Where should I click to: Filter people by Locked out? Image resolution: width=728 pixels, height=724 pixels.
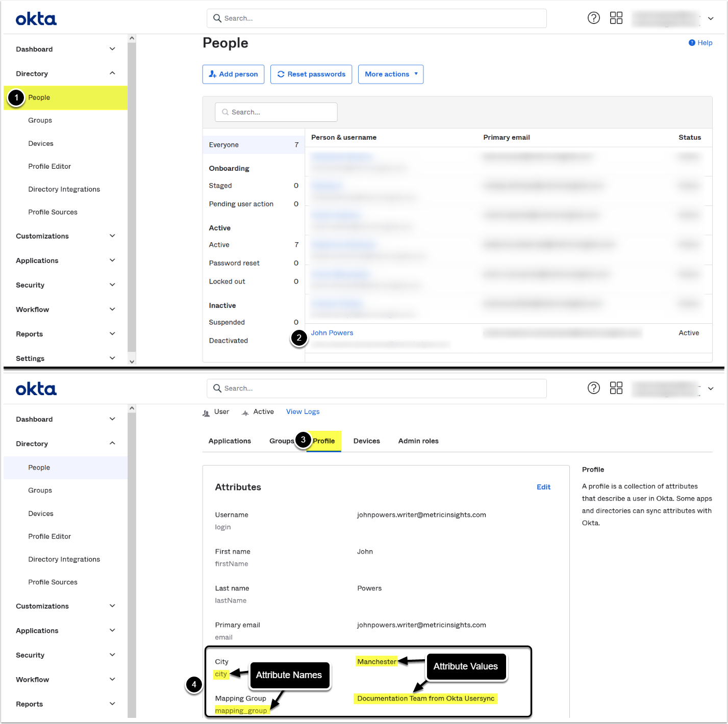pyautogui.click(x=254, y=281)
